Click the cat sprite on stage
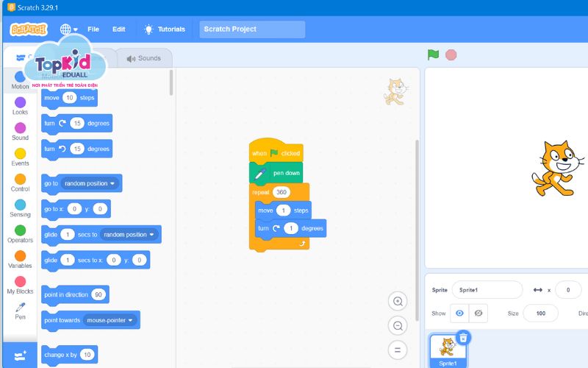The height and width of the screenshot is (368, 588). click(x=557, y=169)
